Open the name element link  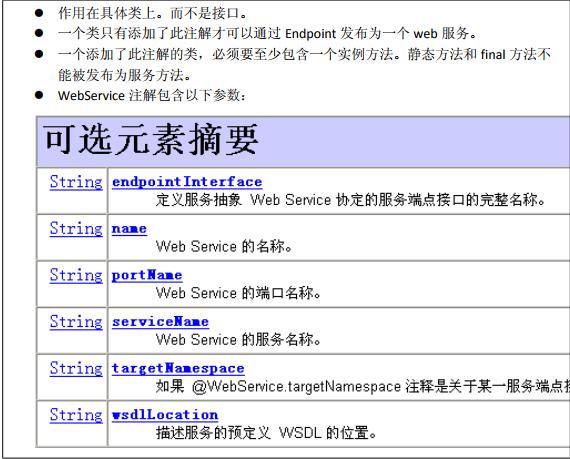[129, 229]
